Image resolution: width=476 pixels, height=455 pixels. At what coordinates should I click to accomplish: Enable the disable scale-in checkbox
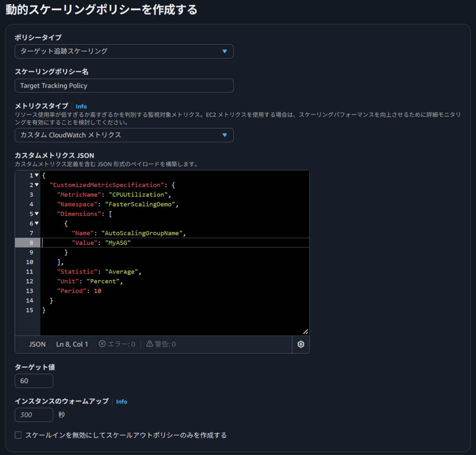pyautogui.click(x=18, y=435)
